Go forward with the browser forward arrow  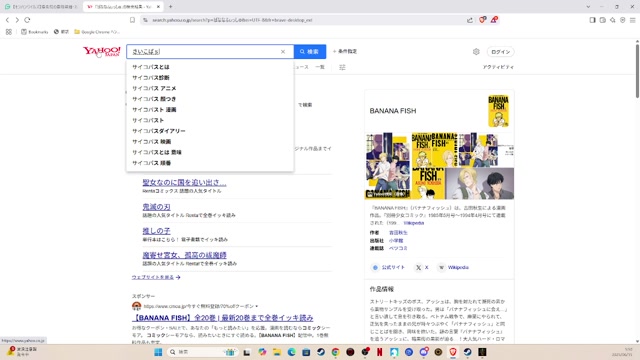[x=17, y=20]
